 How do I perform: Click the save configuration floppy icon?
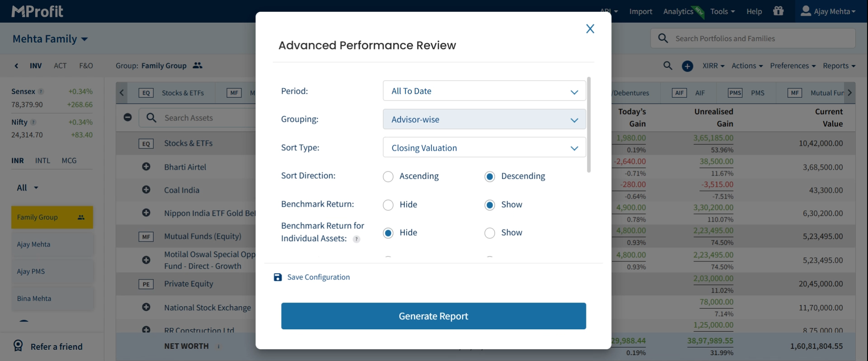pos(278,277)
